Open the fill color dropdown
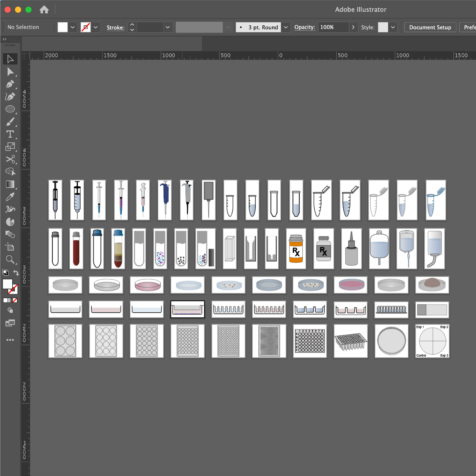 coord(73,27)
